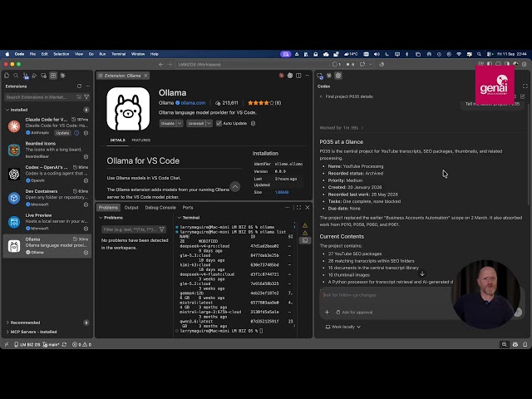
Task: Open the Search view in the activity bar
Action: click(x=16, y=76)
